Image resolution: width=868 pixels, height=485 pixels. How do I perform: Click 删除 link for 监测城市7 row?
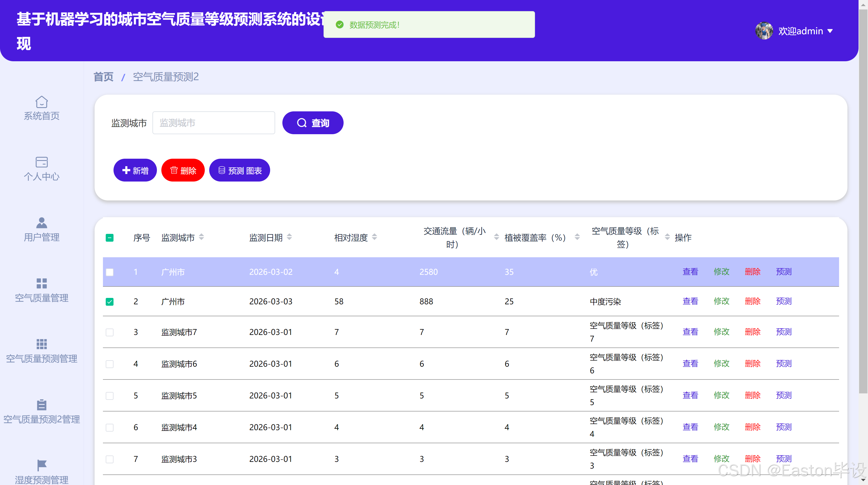click(753, 332)
